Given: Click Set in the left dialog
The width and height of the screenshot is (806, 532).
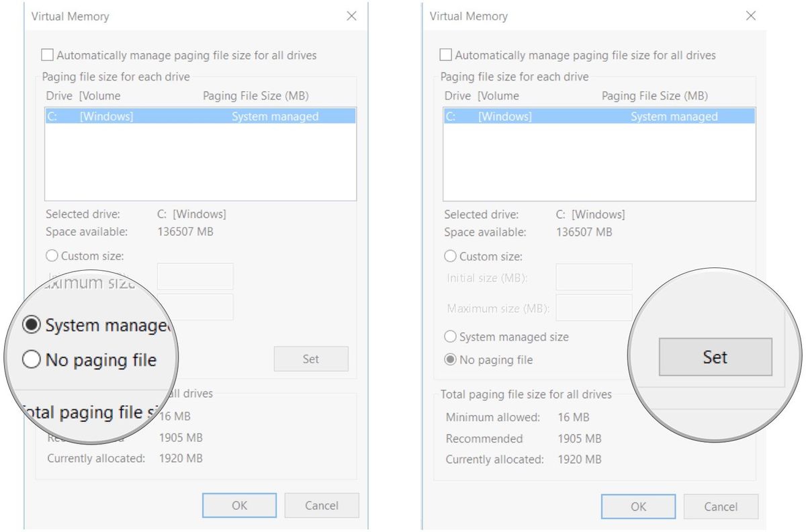Looking at the screenshot, I should (x=311, y=359).
